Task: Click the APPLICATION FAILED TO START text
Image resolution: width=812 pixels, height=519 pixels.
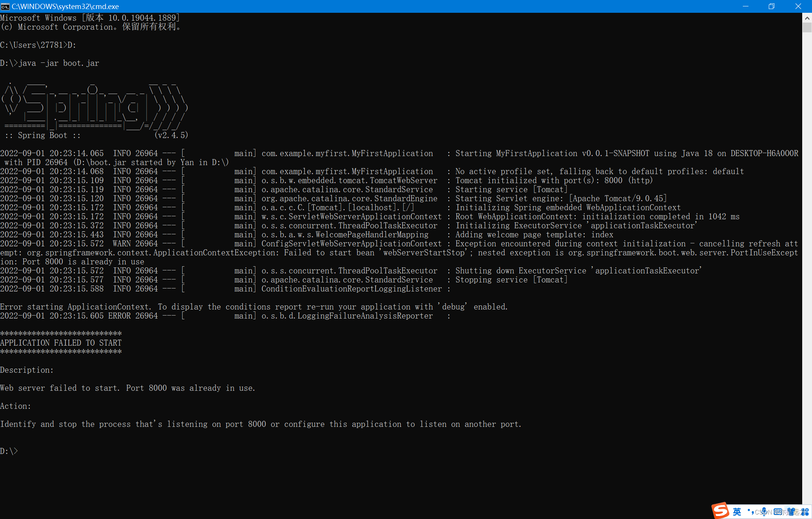Action: 61,343
